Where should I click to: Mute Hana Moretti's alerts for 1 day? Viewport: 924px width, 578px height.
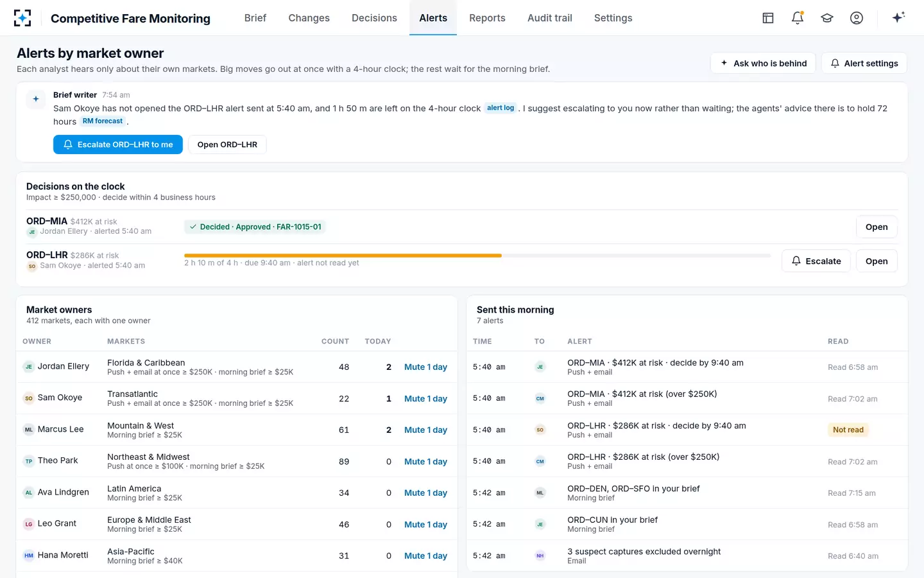pos(425,556)
